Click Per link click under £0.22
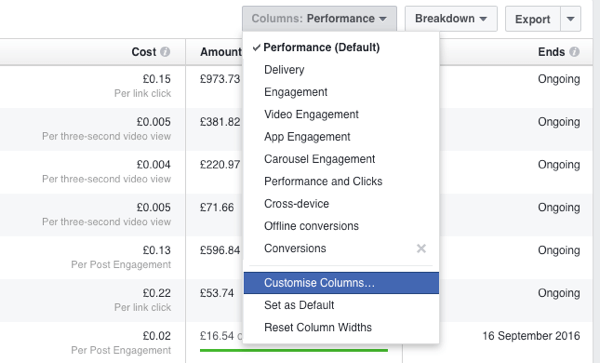Image resolution: width=600 pixels, height=363 pixels. coord(142,308)
